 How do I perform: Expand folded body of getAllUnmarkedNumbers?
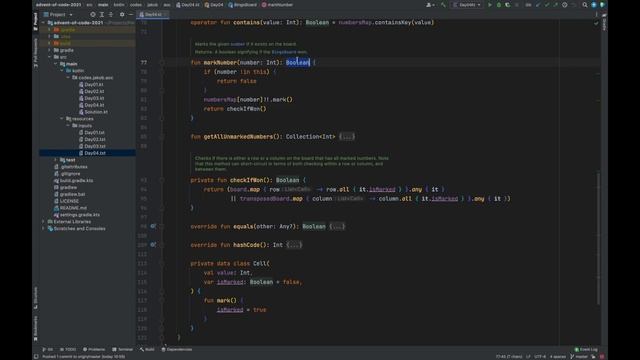coord(347,137)
